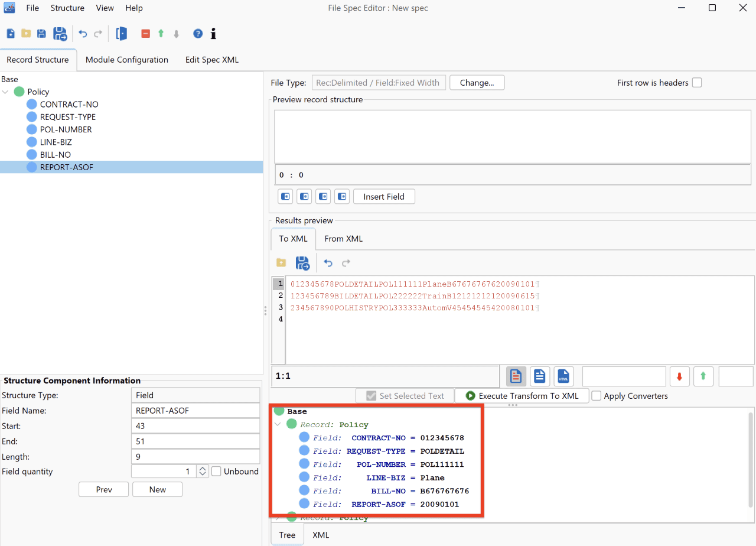Click the sample line starting with 123456789BILDETAIL
This screenshot has width=756, height=546.
point(416,295)
